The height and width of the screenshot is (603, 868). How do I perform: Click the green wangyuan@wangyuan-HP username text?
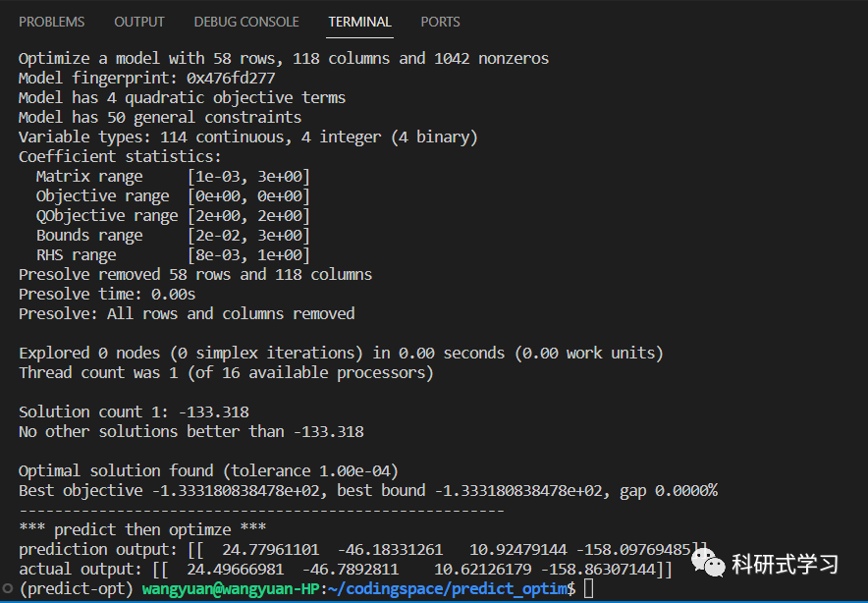pyautogui.click(x=231, y=588)
